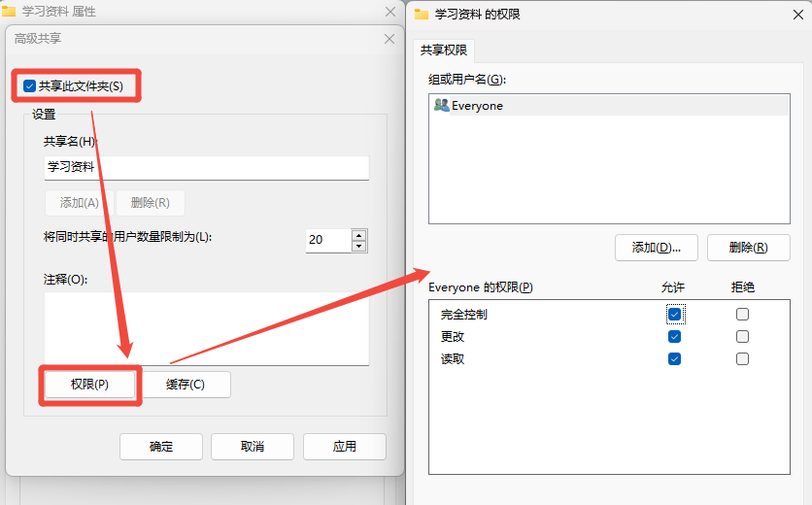
Task: Click the 应用 button
Action: pos(345,447)
